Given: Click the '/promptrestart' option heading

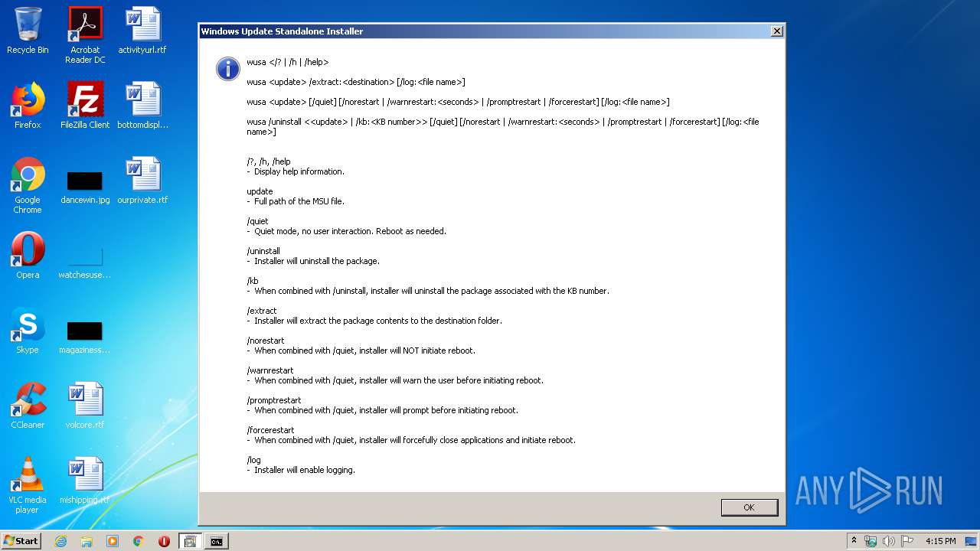Looking at the screenshot, I should [x=274, y=400].
